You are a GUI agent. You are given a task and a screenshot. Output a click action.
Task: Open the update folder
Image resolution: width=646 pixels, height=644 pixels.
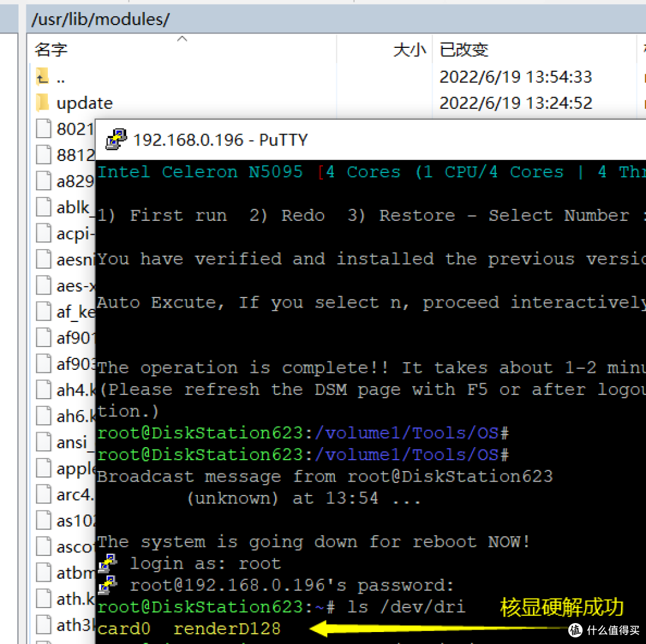pyautogui.click(x=42, y=102)
